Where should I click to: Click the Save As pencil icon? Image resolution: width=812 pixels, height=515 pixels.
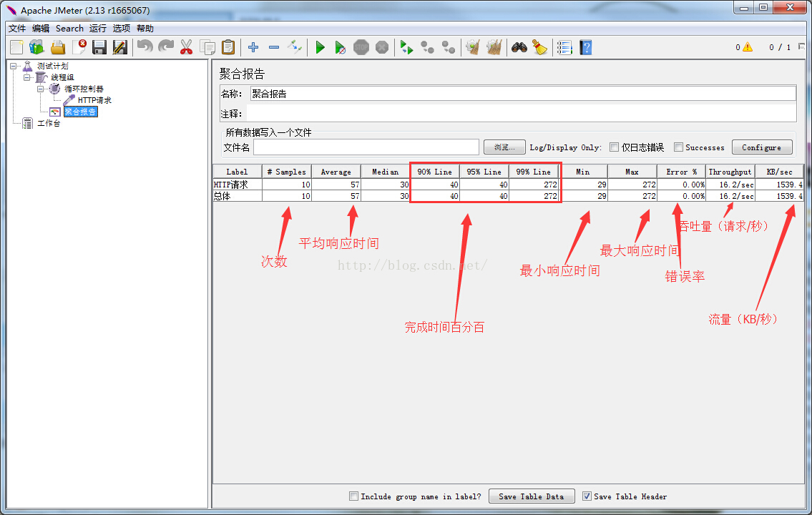tap(120, 48)
